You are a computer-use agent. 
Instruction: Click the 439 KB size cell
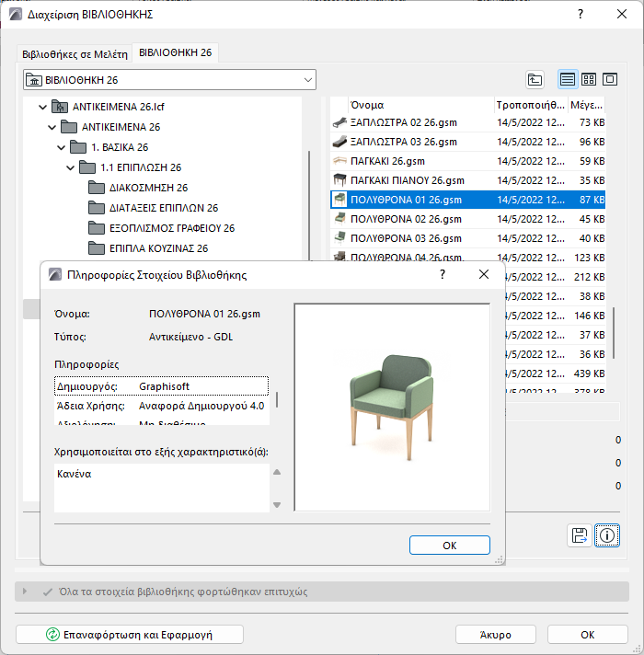pyautogui.click(x=590, y=373)
